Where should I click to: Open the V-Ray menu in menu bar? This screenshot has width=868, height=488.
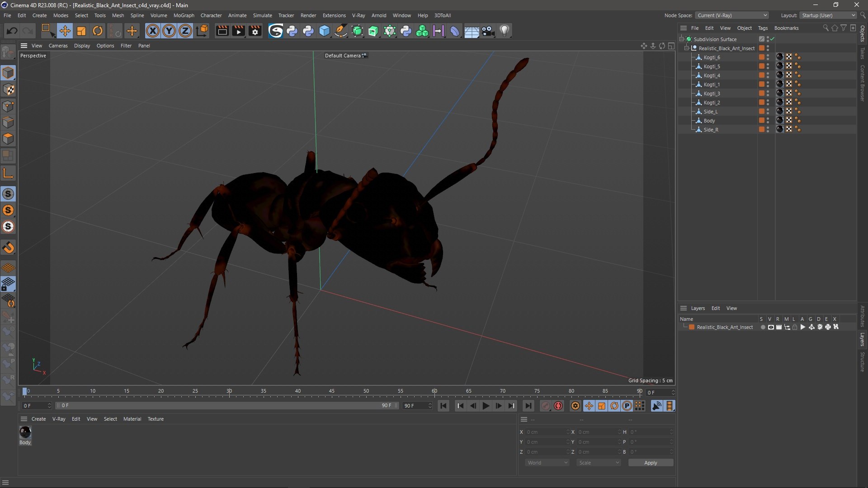(x=359, y=15)
